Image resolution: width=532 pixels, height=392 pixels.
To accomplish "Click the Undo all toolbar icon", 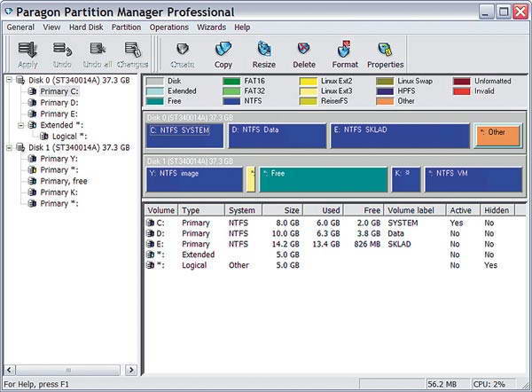I will pos(98,49).
